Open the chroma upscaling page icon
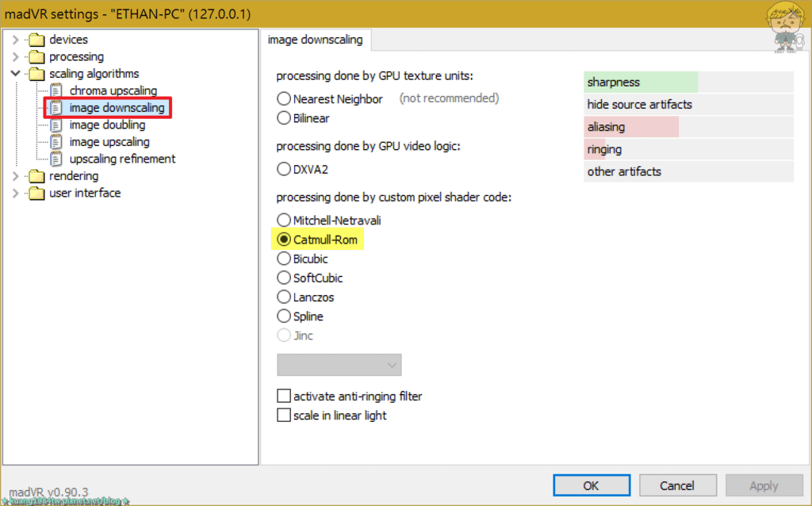Screen dimensions: 812x506 56,90
